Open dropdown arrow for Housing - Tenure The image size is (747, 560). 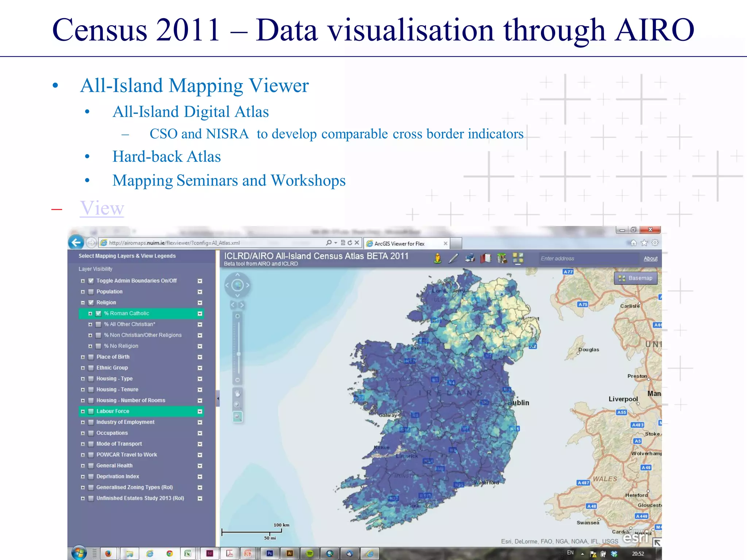coord(200,390)
